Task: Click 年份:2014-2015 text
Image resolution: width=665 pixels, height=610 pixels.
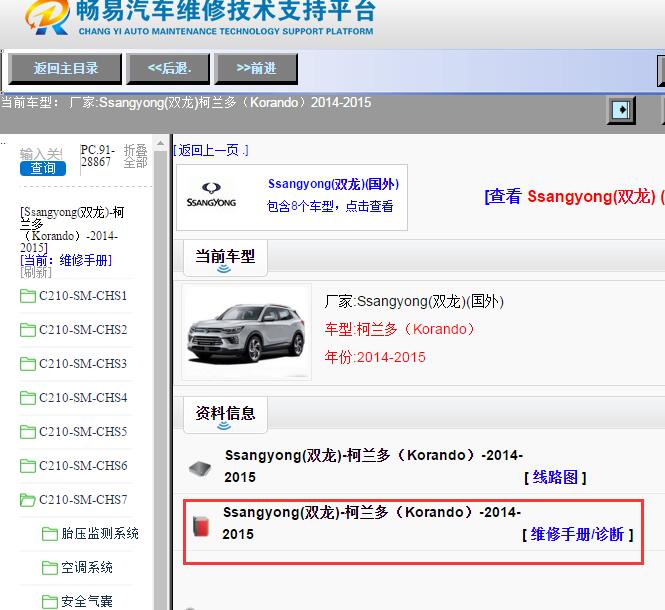Action: 375,357
